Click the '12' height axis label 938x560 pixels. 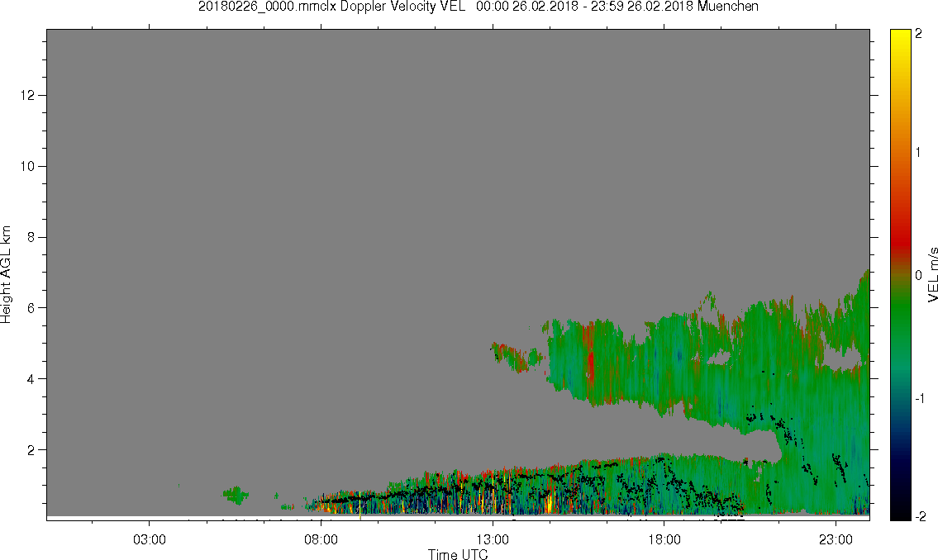click(x=27, y=96)
